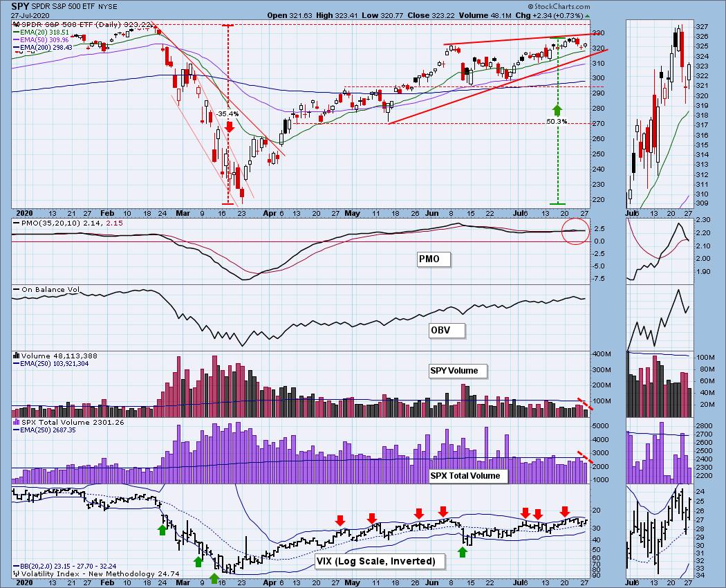726x588 pixels.
Task: Click the -7.5 value on the PMO axis
Action: coord(598,279)
